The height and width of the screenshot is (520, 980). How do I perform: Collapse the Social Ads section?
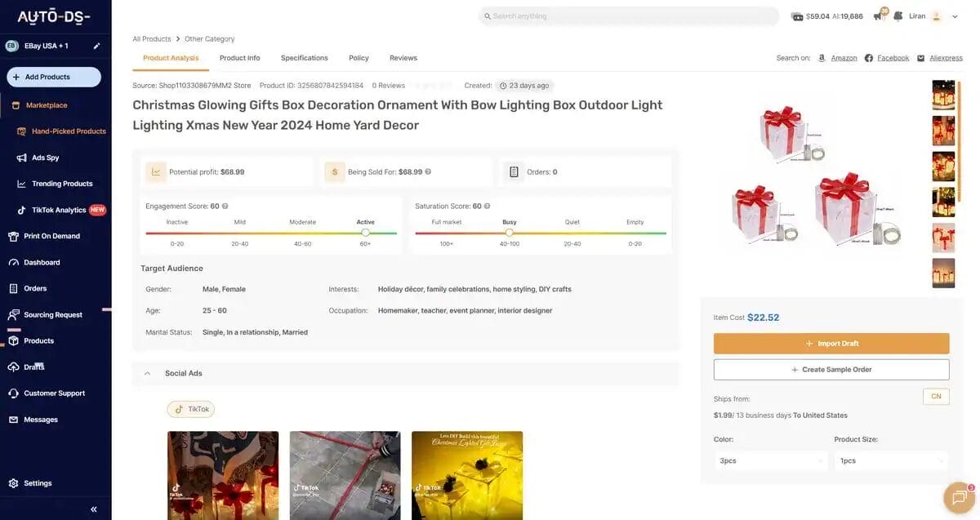pyautogui.click(x=147, y=372)
